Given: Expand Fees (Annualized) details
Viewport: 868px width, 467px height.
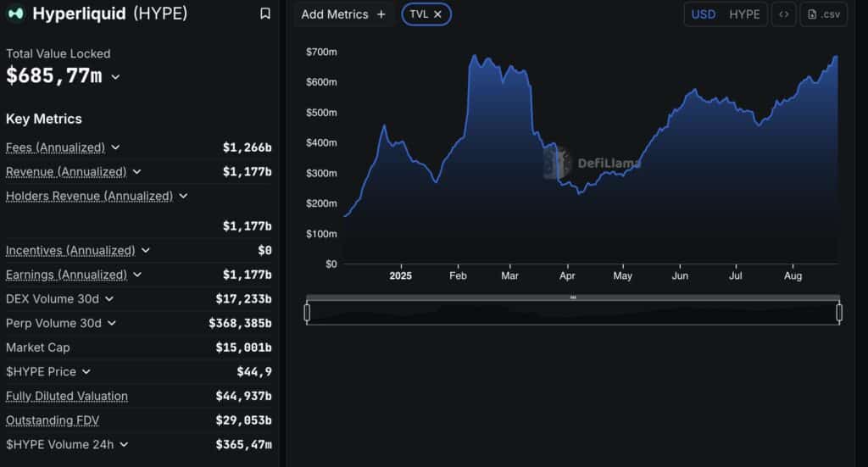Looking at the screenshot, I should (115, 147).
